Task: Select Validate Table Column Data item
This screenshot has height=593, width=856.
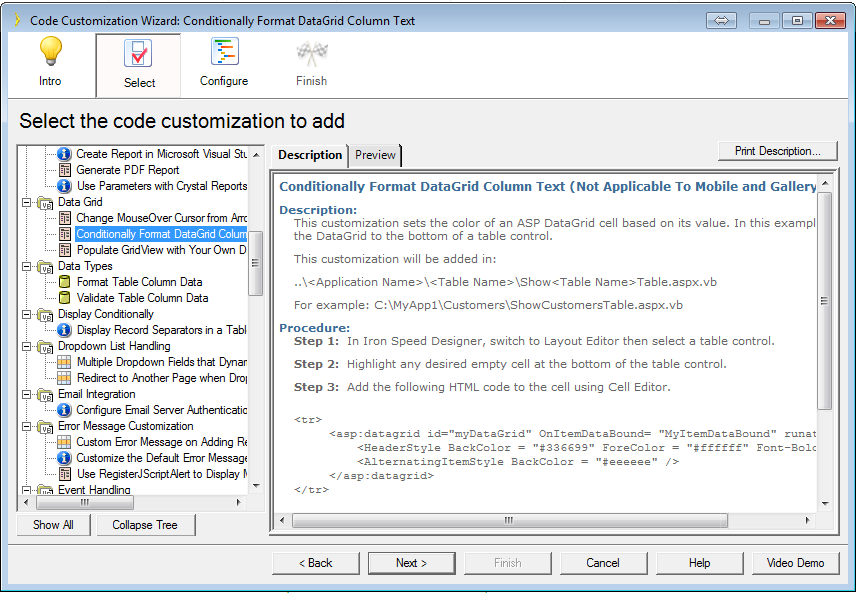Action: click(142, 298)
